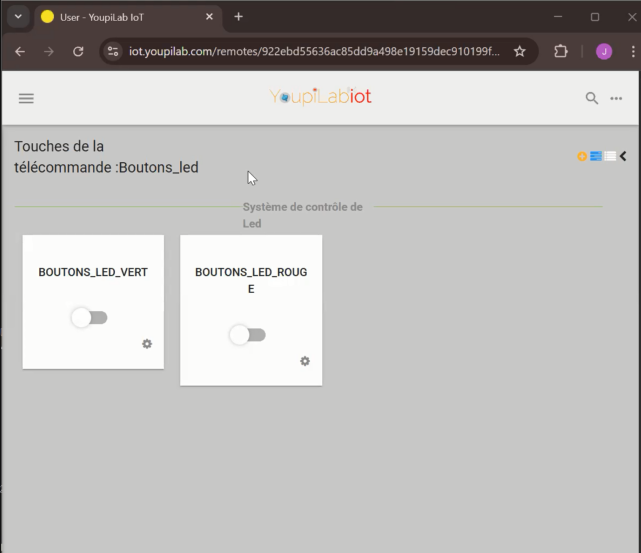Click the YoupiLab iot logo

point(320,97)
